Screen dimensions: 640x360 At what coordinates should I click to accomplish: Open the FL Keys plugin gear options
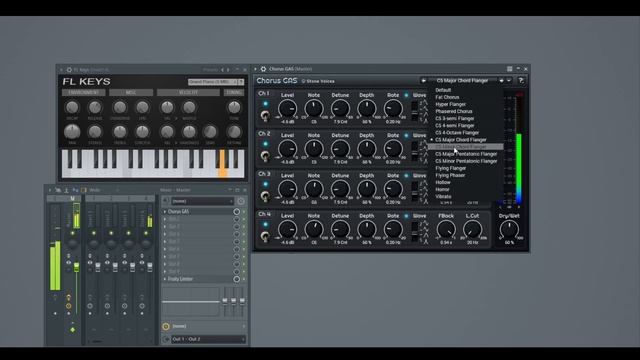point(69,70)
